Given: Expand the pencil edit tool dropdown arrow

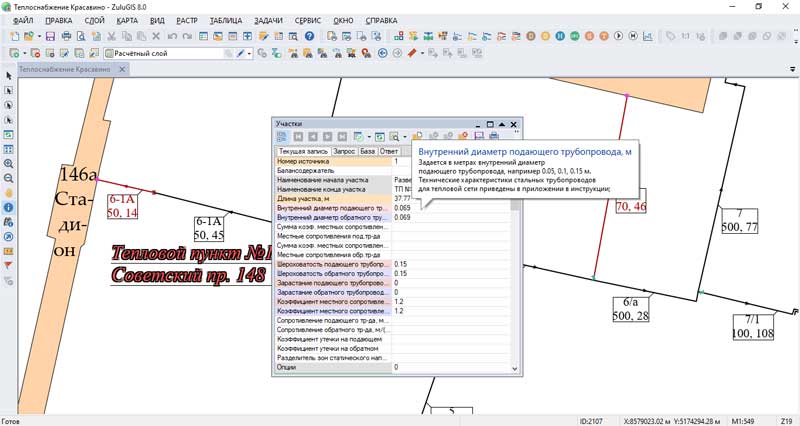Looking at the screenshot, I should click(x=251, y=53).
